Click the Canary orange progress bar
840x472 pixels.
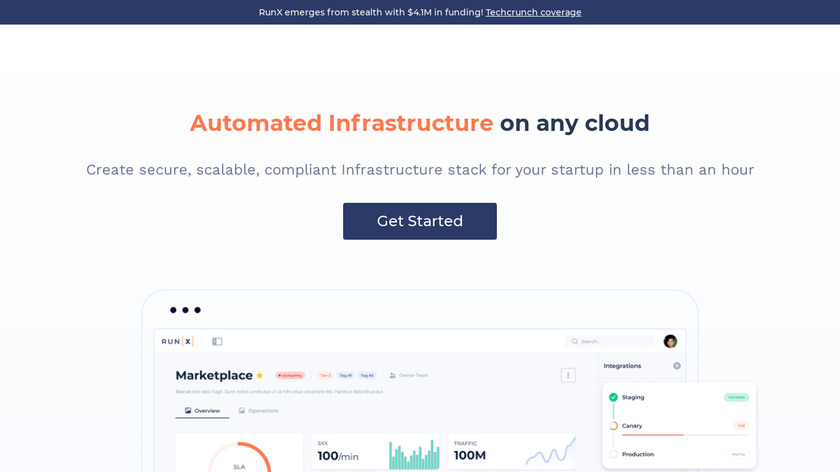[652, 435]
